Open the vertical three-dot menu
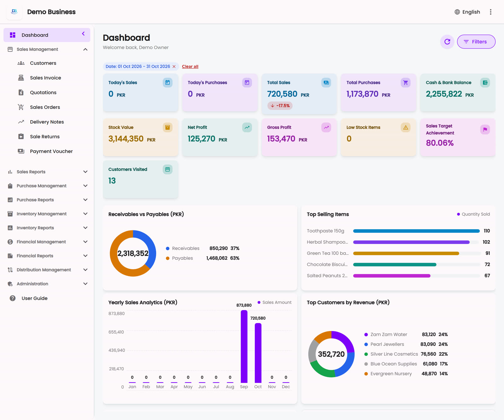 pos(490,12)
